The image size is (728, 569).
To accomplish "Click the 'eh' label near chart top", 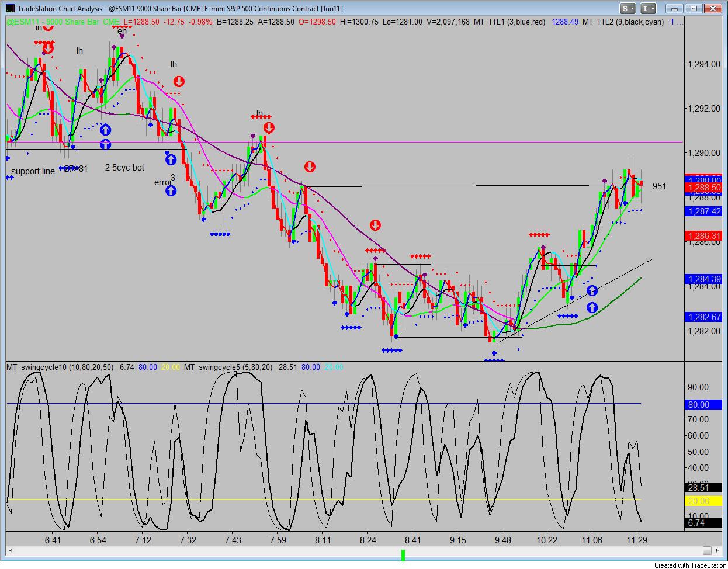I will [122, 32].
